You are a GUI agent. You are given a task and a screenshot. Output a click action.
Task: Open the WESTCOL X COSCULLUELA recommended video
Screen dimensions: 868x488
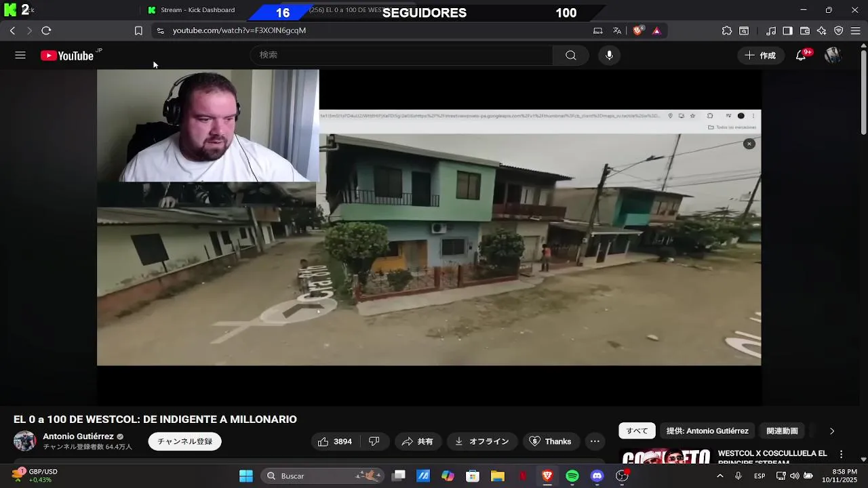tap(773, 457)
